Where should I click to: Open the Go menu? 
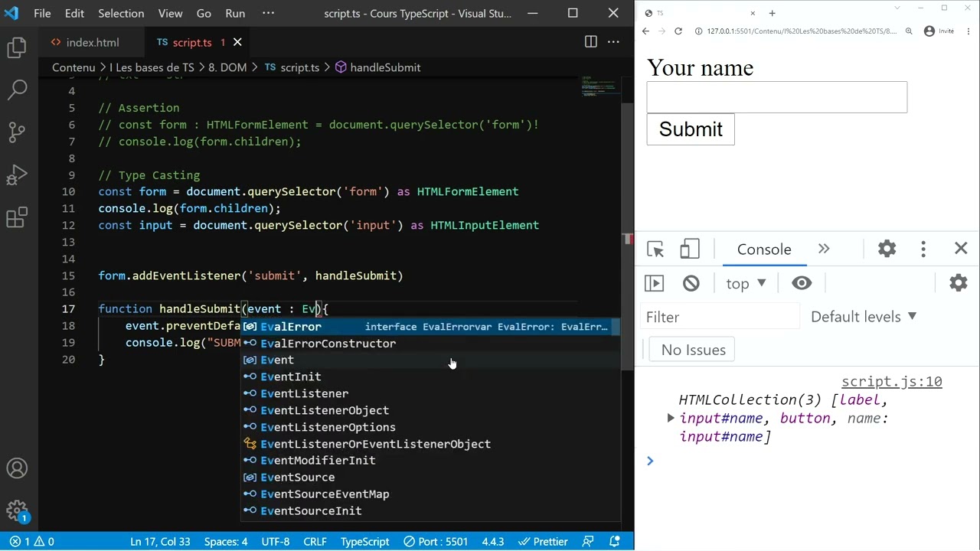coord(204,13)
